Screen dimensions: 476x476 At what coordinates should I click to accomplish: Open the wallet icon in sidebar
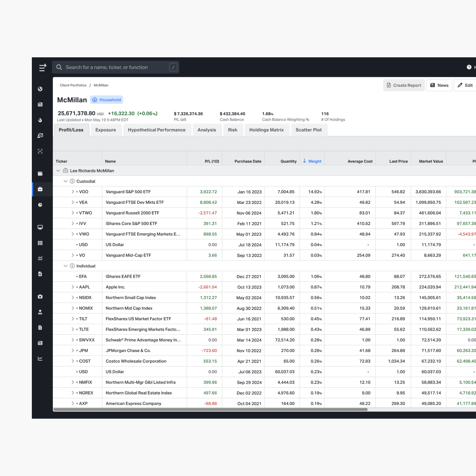[40, 174]
